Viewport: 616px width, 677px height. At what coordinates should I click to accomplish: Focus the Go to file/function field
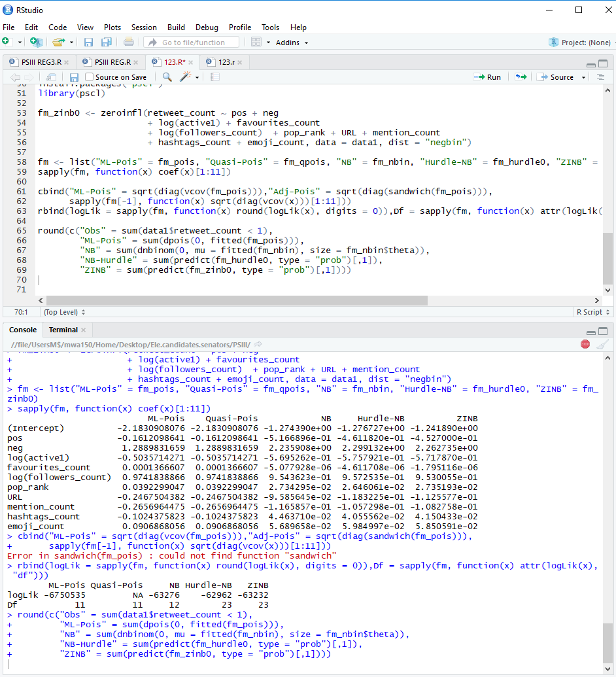pyautogui.click(x=192, y=43)
